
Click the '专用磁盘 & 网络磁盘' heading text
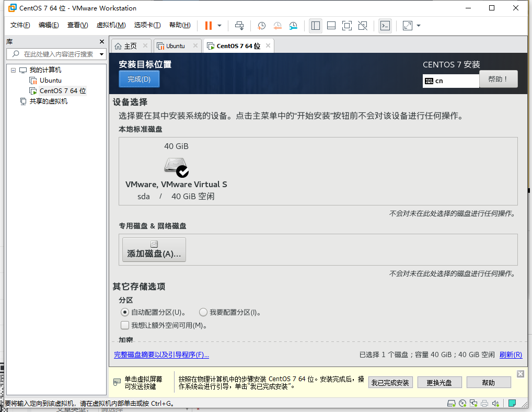click(153, 226)
